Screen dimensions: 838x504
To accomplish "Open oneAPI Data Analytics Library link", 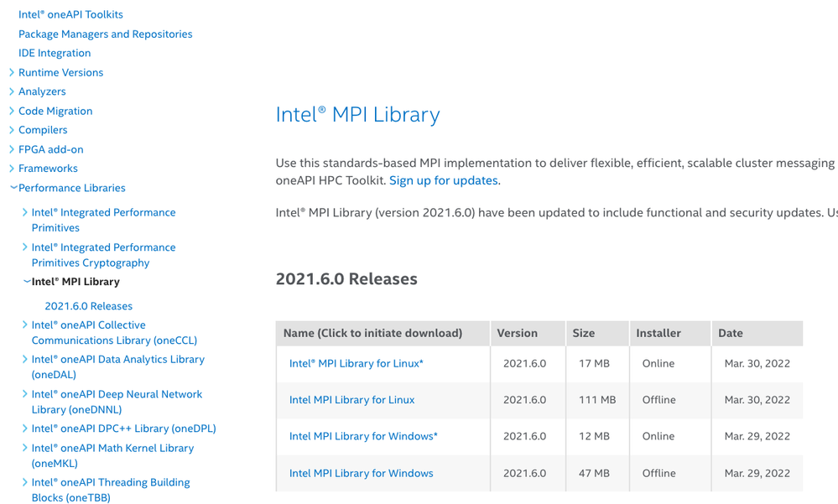I will 118,366.
